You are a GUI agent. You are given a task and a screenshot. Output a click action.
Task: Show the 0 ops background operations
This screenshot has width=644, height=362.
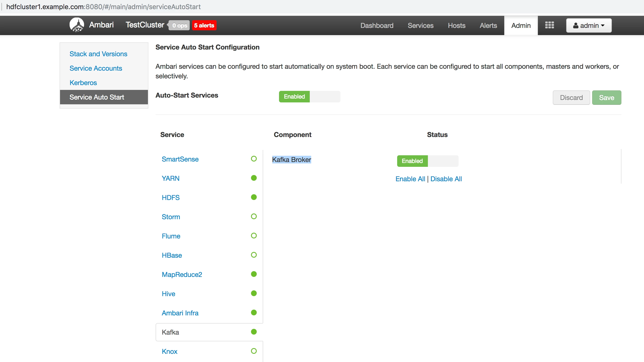(x=179, y=25)
